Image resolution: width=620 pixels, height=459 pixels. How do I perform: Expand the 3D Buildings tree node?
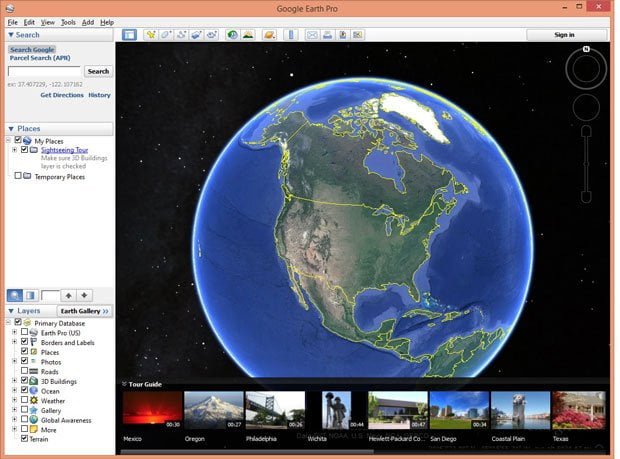15,381
